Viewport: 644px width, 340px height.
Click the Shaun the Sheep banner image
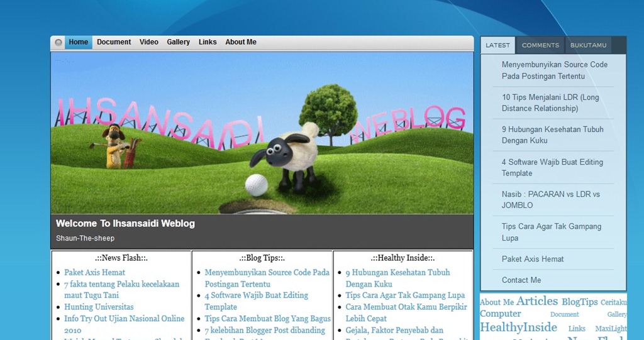pyautogui.click(x=262, y=133)
